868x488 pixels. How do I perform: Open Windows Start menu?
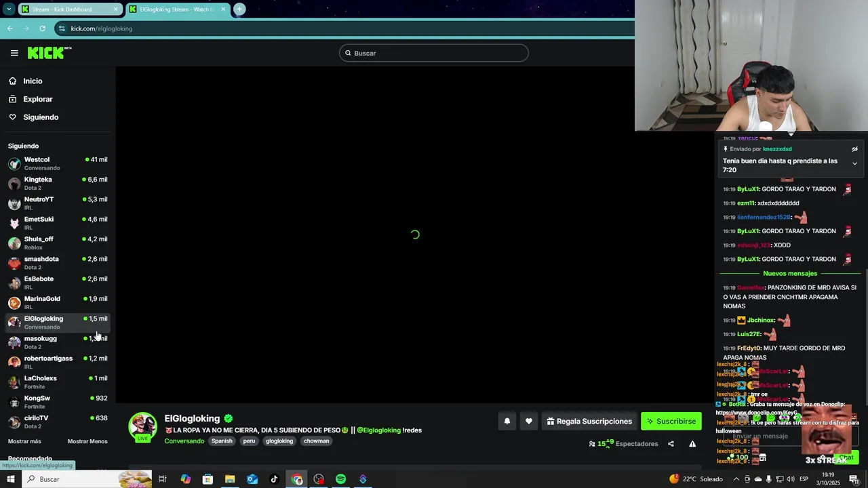(10, 479)
